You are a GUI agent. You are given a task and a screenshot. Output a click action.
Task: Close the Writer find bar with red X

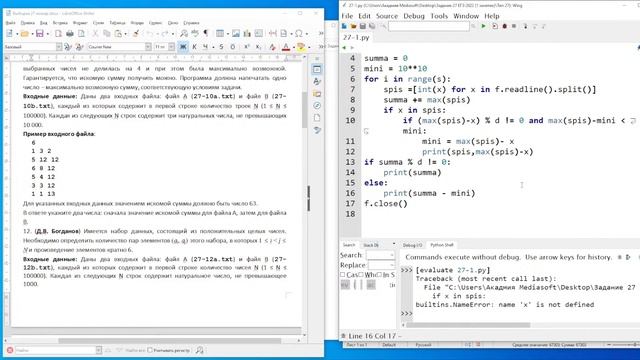10,350
